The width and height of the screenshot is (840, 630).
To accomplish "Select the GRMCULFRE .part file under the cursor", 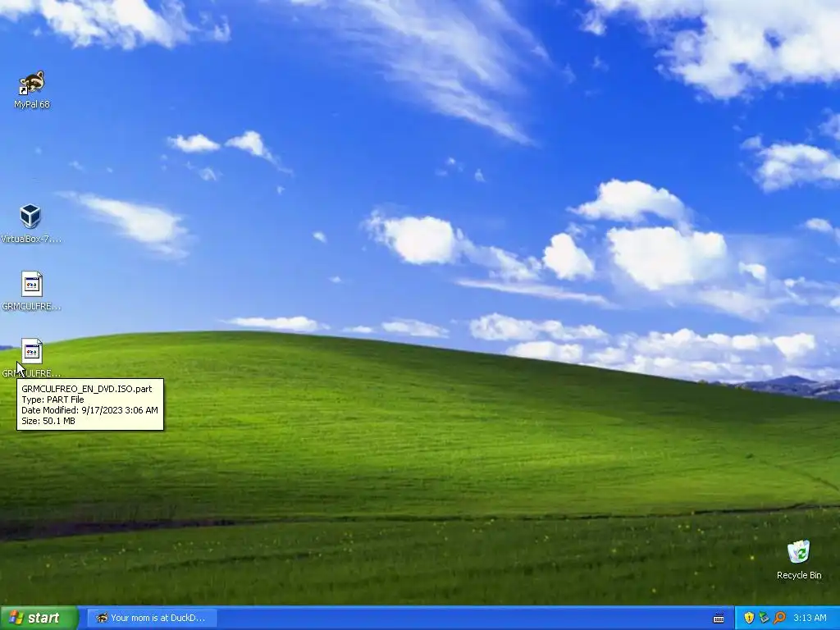I will click(31, 358).
